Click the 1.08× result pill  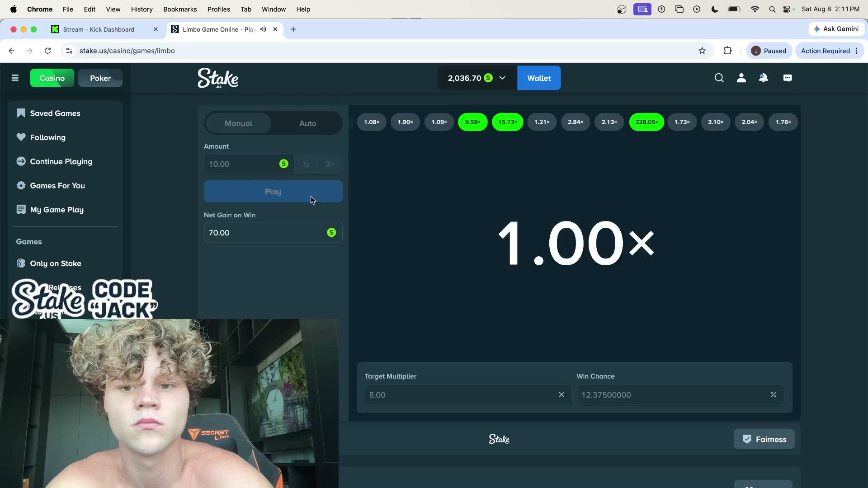(372, 122)
